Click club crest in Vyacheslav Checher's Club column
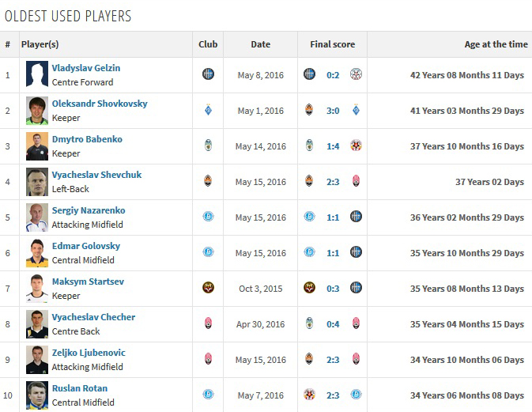The image size is (532, 412). [208, 323]
